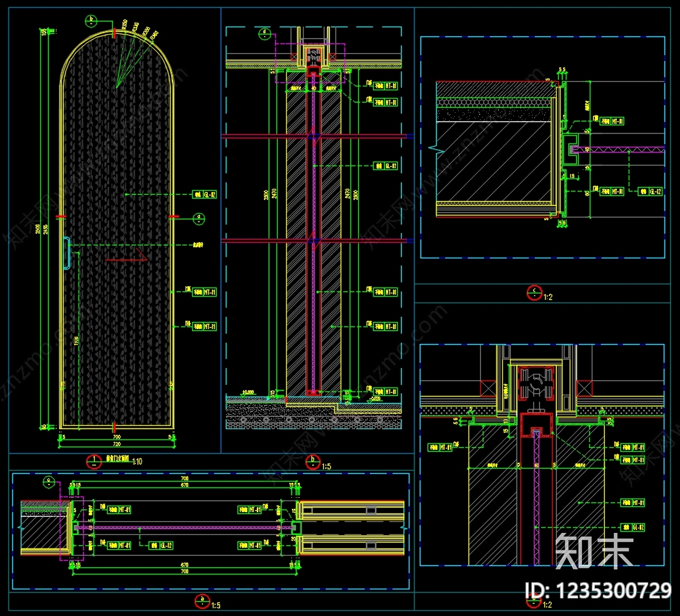Click the red circled "b" section title marker

pos(313,462)
